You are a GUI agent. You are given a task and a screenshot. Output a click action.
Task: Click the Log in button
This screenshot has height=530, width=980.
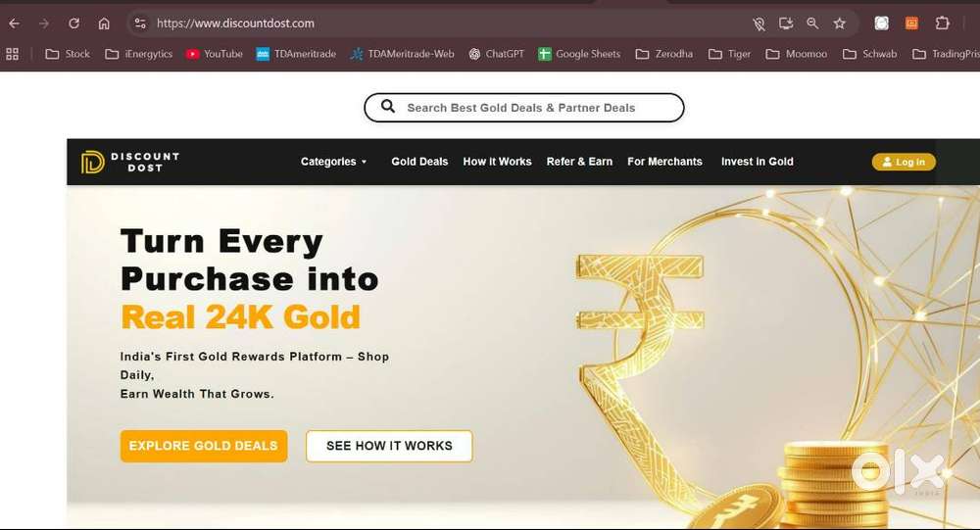pos(904,162)
